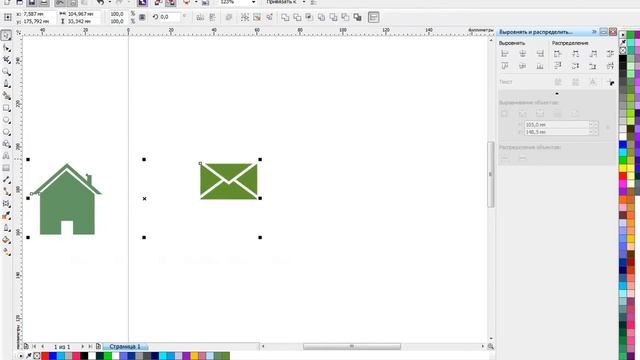Click the add page icon

pos(98,347)
